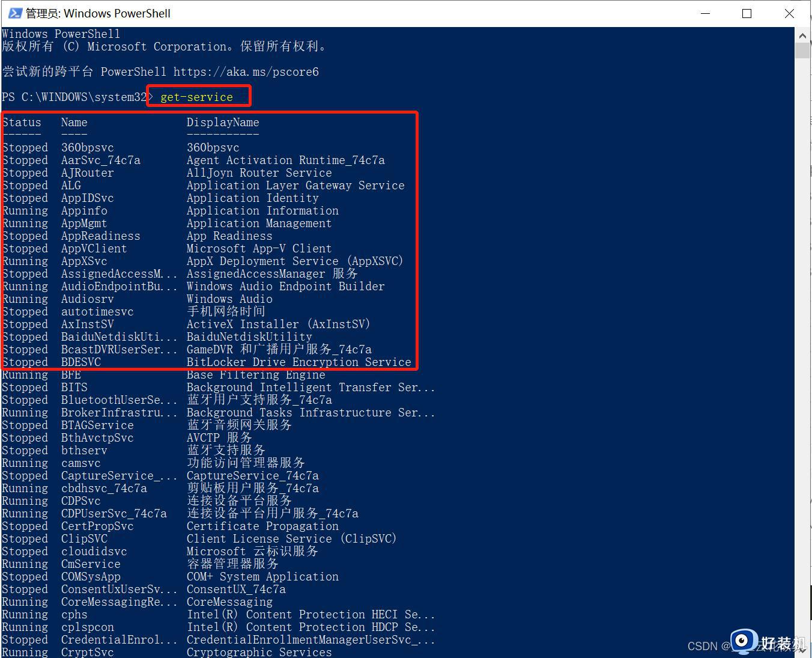Minimize the PowerShell window
This screenshot has height=658, width=812.
704,13
